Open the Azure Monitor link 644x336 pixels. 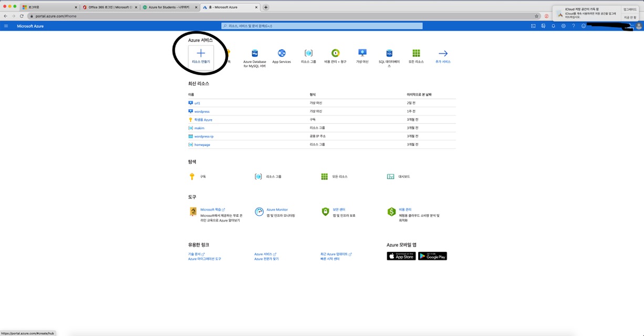277,209
